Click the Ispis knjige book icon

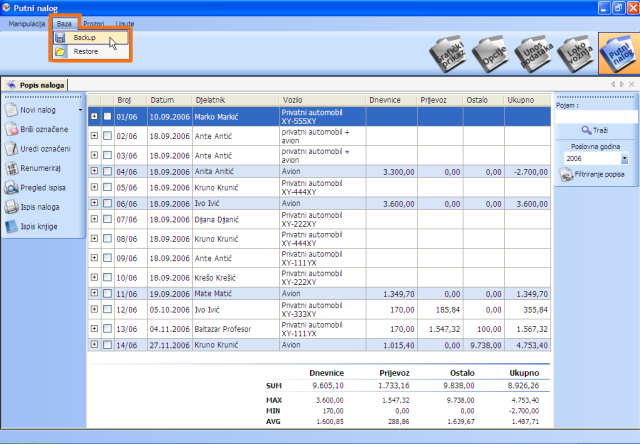pyautogui.click(x=11, y=226)
